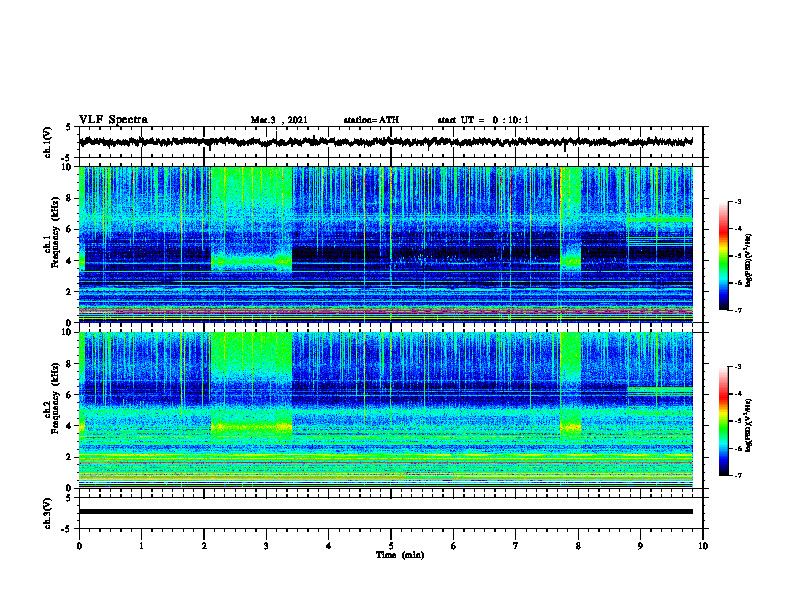792x612 pixels.
Task: Click the green noise burst near minute 8 in ch.2 spectrogram
Action: click(571, 385)
